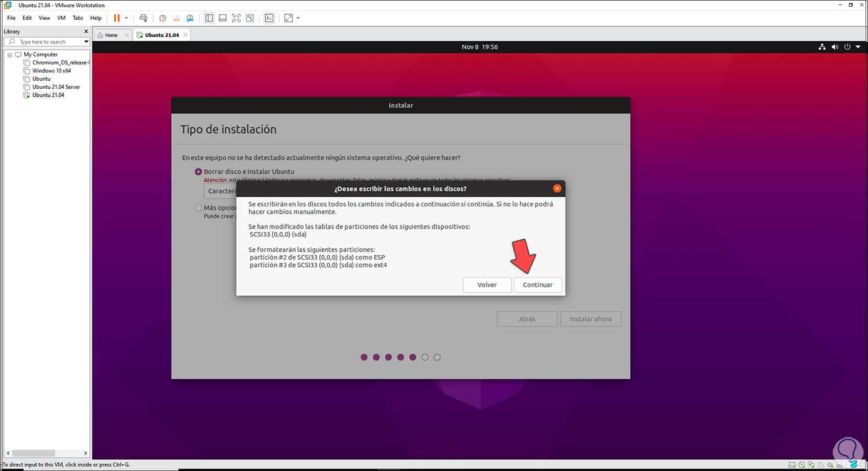Close the Home tab
Viewport: 868px width, 471px height.
(x=127, y=35)
